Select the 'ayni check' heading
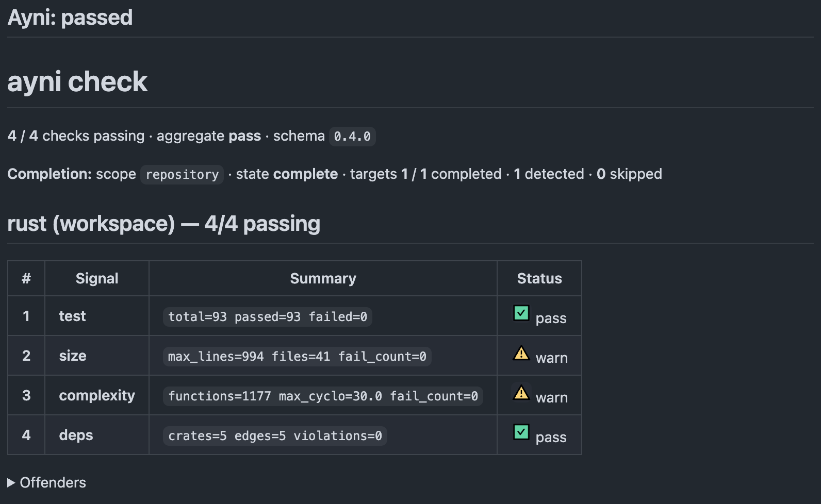The width and height of the screenshot is (821, 504). (77, 82)
